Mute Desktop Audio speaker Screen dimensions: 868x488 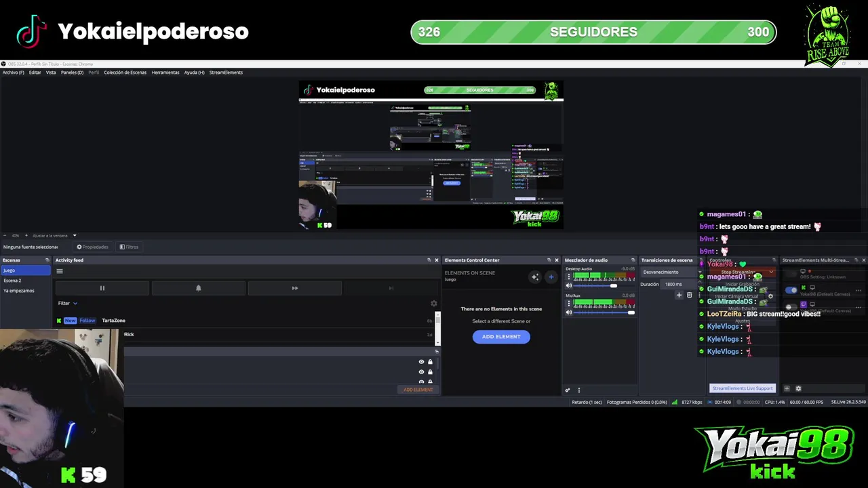[569, 286]
